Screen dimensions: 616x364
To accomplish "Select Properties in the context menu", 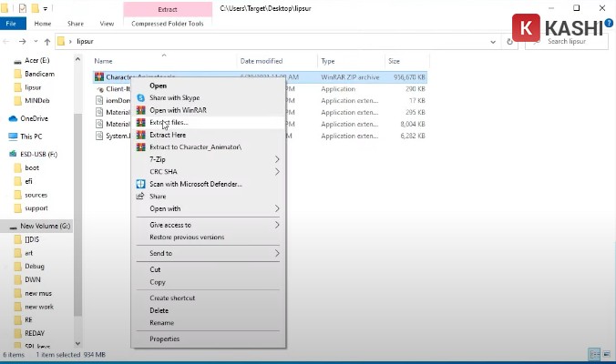I will point(164,339).
